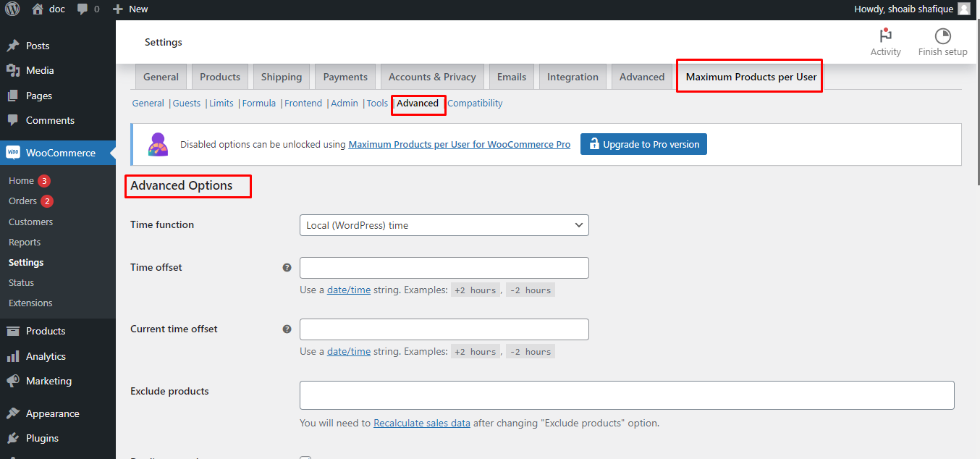The width and height of the screenshot is (980, 459).
Task: Click help icon beside Current time offset
Action: coord(287,329)
